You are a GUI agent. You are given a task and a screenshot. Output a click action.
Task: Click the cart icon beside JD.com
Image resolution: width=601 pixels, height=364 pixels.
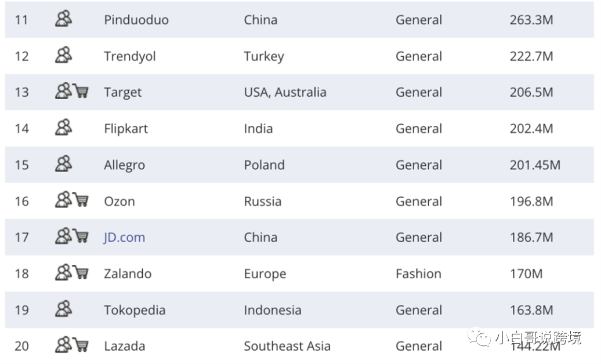[81, 236]
